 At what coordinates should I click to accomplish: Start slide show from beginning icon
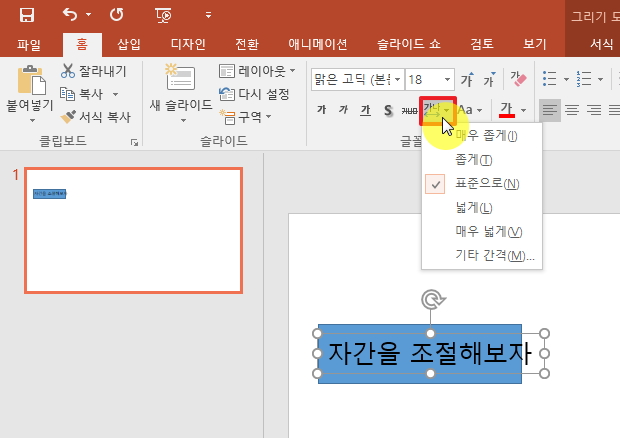163,15
